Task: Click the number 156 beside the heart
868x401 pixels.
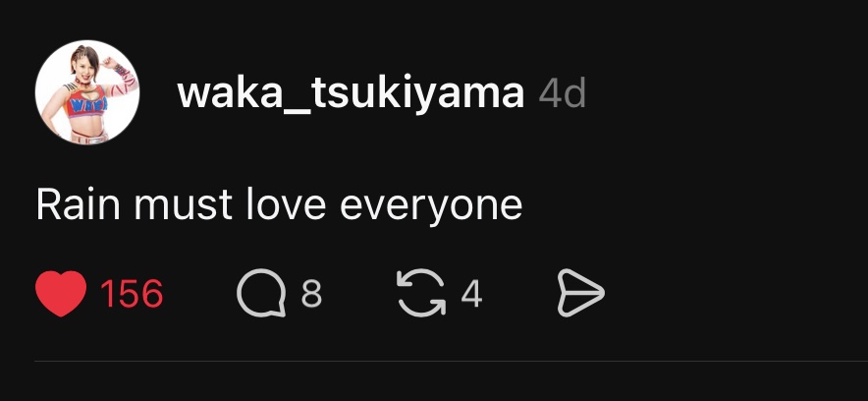Action: coord(132,294)
